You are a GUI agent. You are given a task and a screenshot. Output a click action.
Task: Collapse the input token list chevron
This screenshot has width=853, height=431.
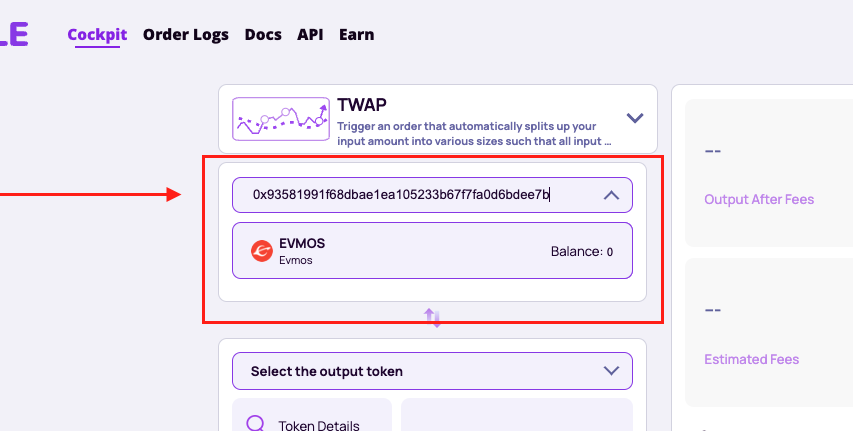coord(611,195)
